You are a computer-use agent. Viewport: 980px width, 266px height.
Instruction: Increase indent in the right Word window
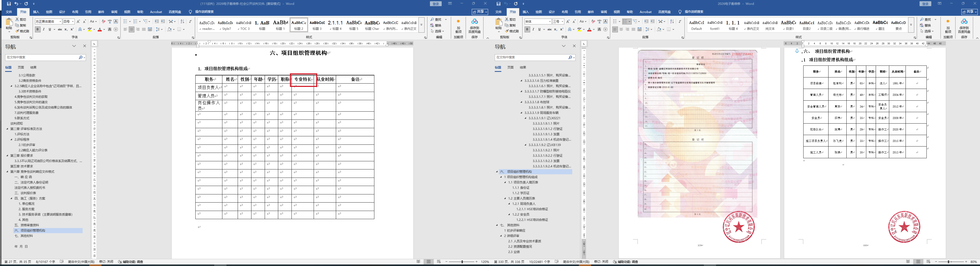click(653, 22)
